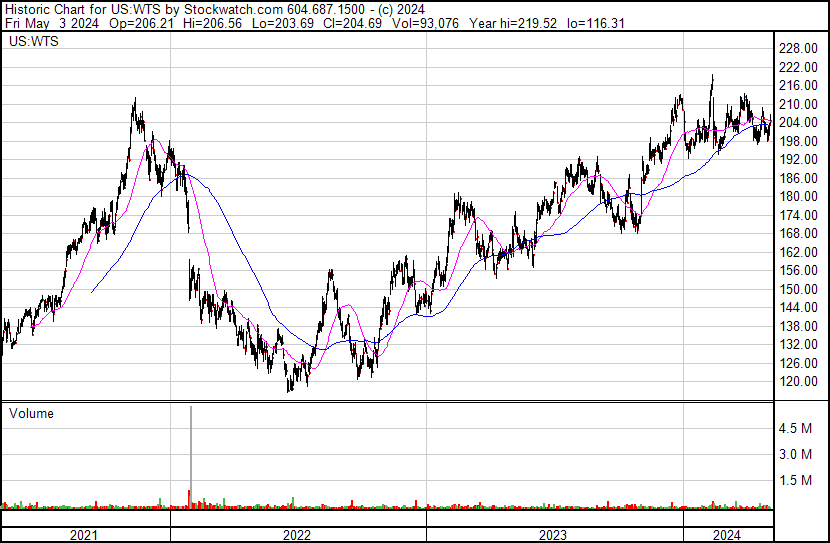Click the Volume panel label
Screen dimensions: 830x543
click(x=31, y=413)
